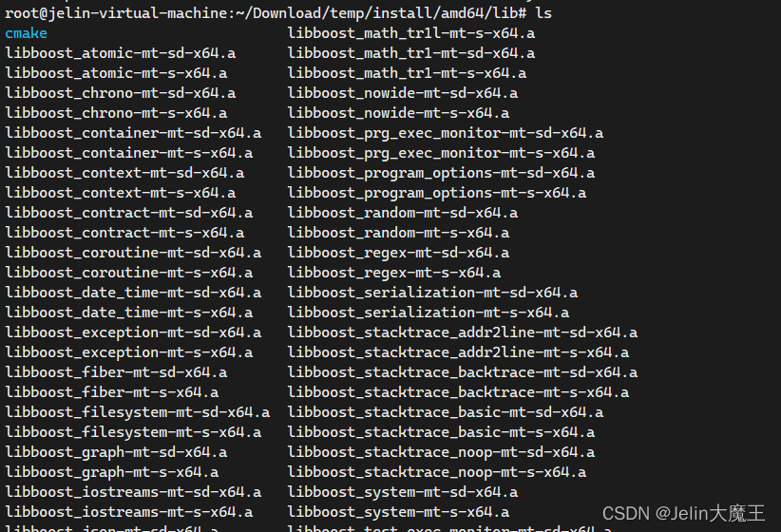This screenshot has height=532, width=781.
Task: Select libboost_container-mt-sd-x64.a text
Action: 133,133
